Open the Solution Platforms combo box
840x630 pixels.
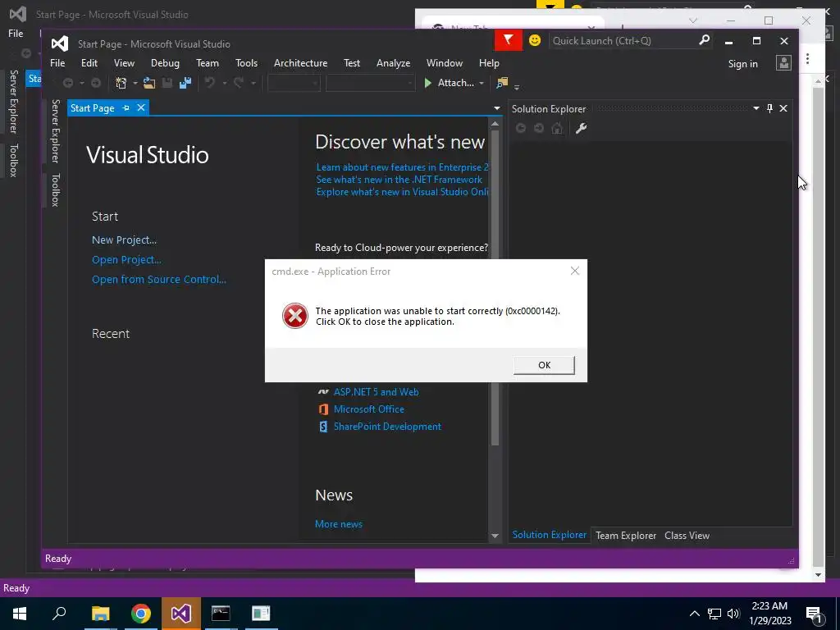tap(370, 83)
